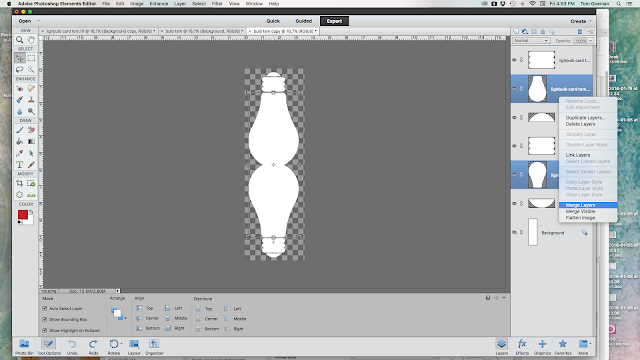
Task: Hide the upper half-circle layer
Action: point(514,117)
